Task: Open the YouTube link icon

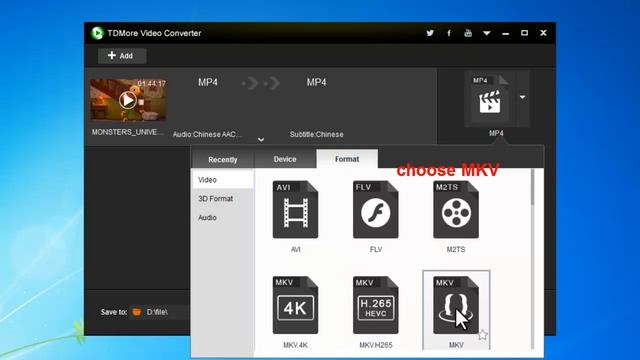Action: pyautogui.click(x=468, y=33)
